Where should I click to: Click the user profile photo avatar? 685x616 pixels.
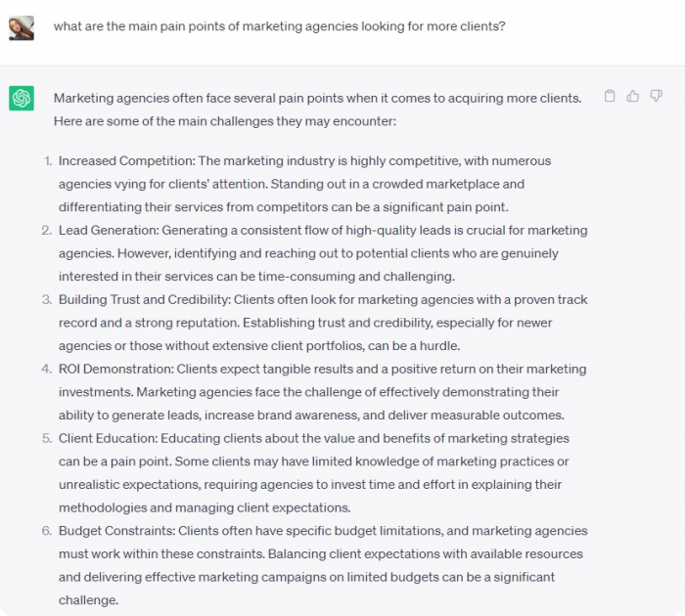22,28
